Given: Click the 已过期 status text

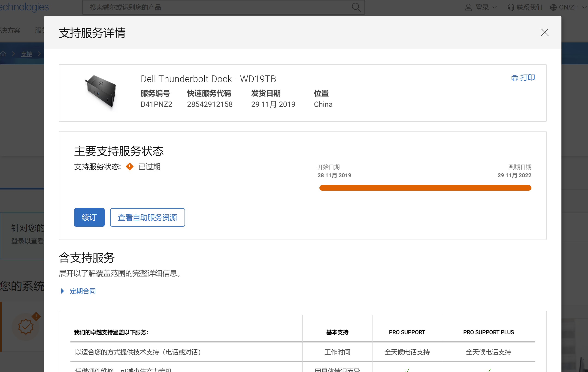Looking at the screenshot, I should (149, 167).
